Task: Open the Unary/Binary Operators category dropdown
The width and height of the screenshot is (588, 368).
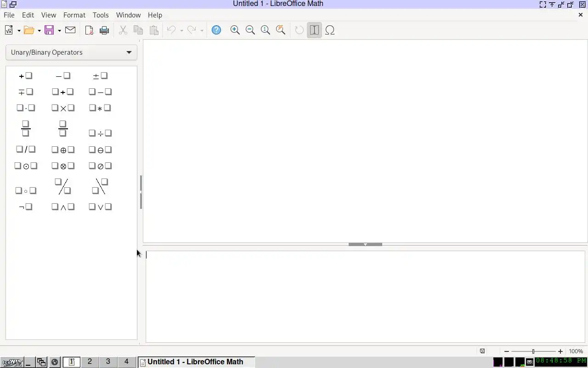Action: [x=71, y=52]
